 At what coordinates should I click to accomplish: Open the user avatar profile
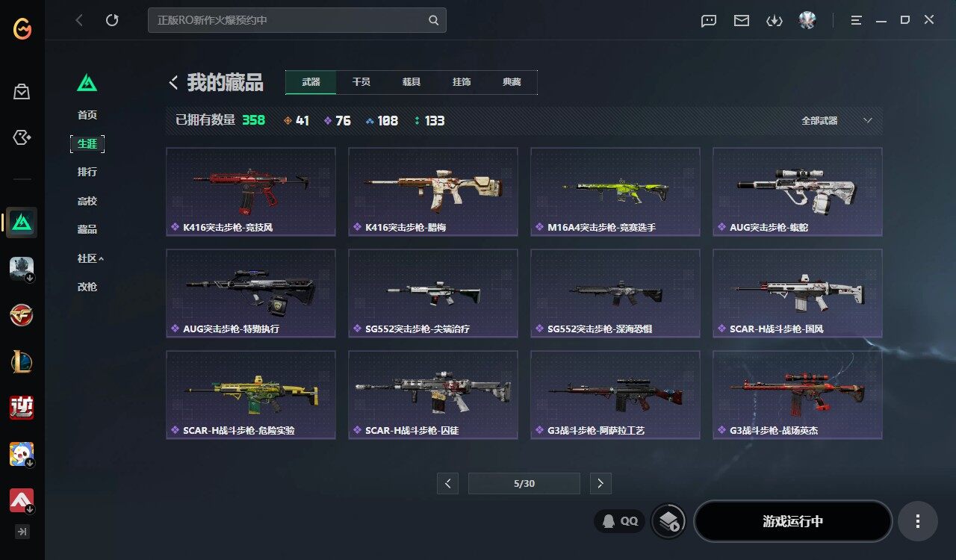[x=807, y=20]
